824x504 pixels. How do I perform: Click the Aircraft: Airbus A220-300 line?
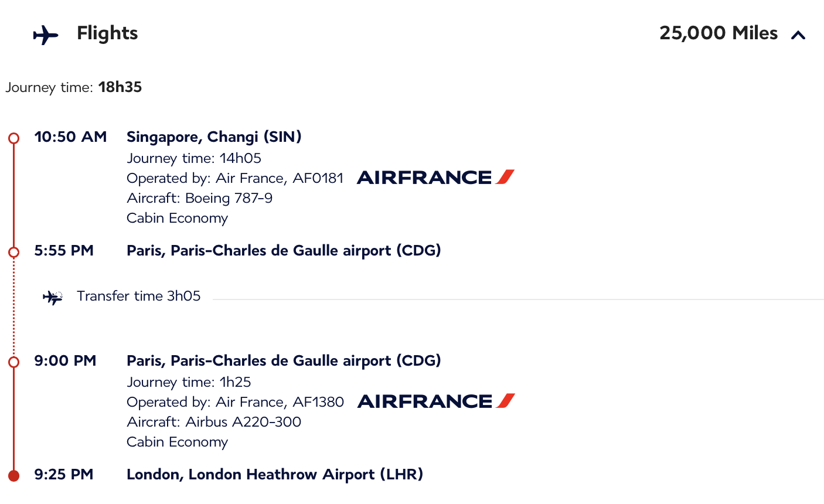coord(214,422)
